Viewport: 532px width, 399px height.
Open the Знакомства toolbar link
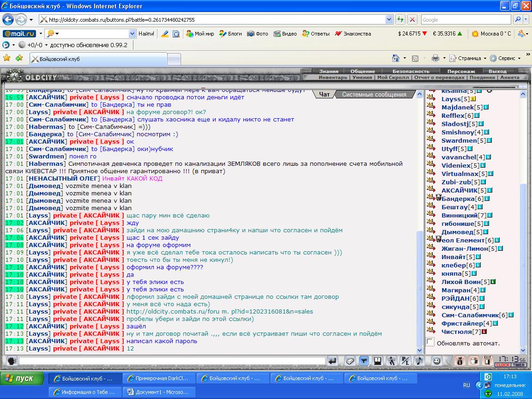[x=353, y=34]
